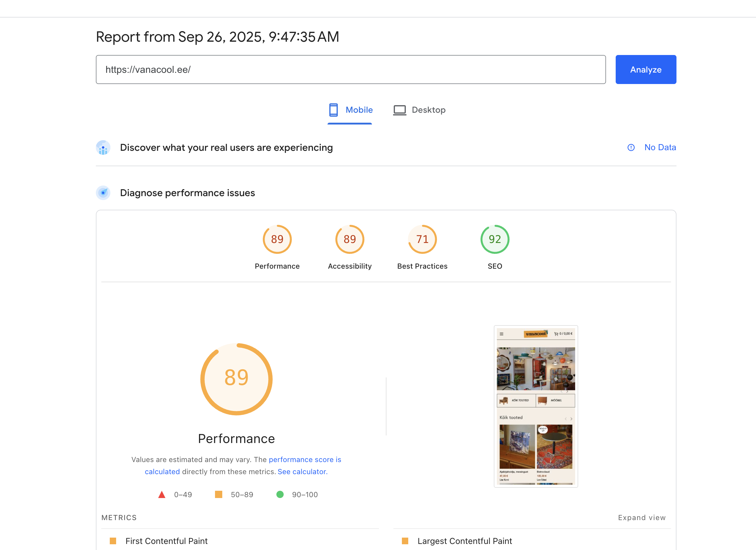Viewport: 756px width, 550px height.
Task: Expand First Contentful Paint metric
Action: pyautogui.click(x=166, y=541)
